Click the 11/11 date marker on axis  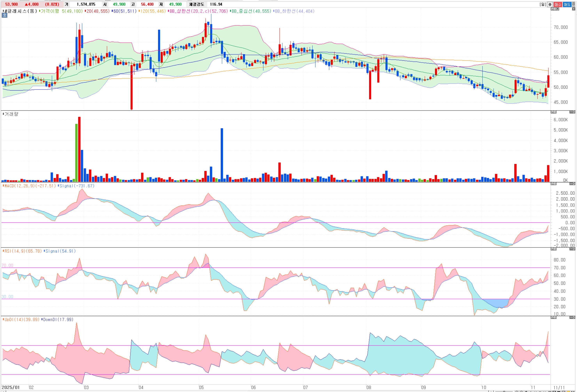559,388
